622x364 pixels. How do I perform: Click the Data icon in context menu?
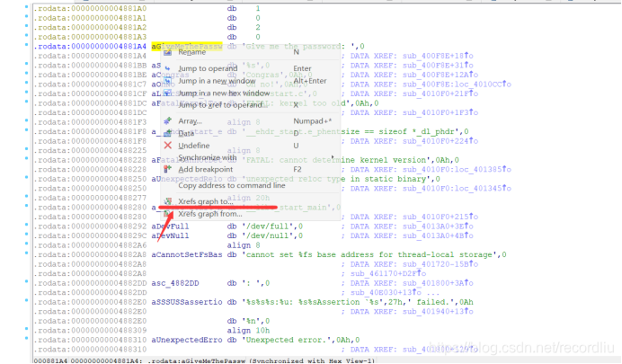click(167, 133)
